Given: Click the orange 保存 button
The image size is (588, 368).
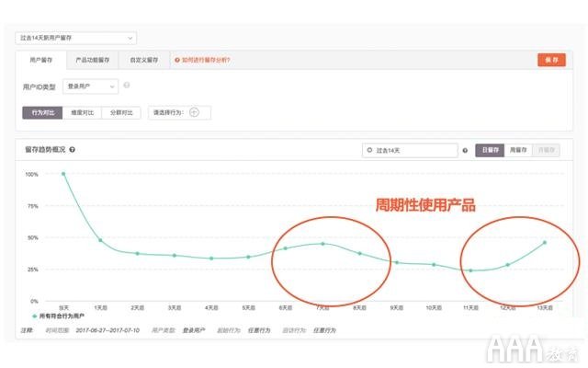Looking at the screenshot, I should click(551, 60).
